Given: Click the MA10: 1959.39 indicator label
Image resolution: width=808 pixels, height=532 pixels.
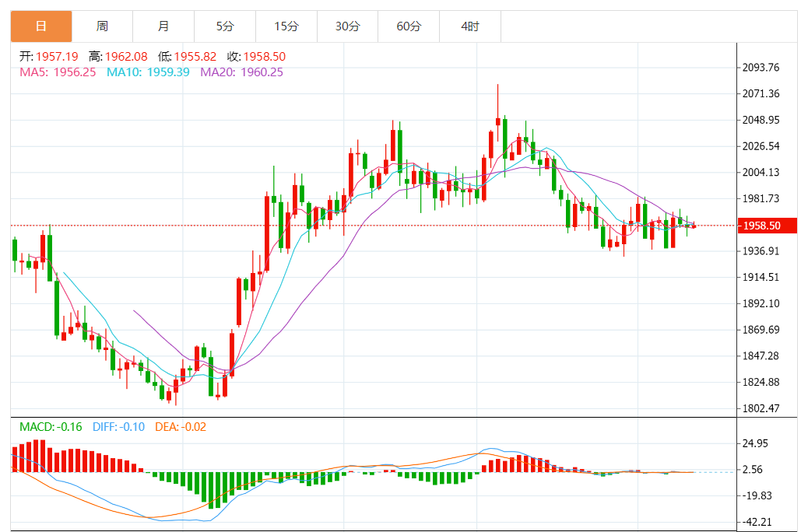Looking at the screenshot, I should point(149,72).
